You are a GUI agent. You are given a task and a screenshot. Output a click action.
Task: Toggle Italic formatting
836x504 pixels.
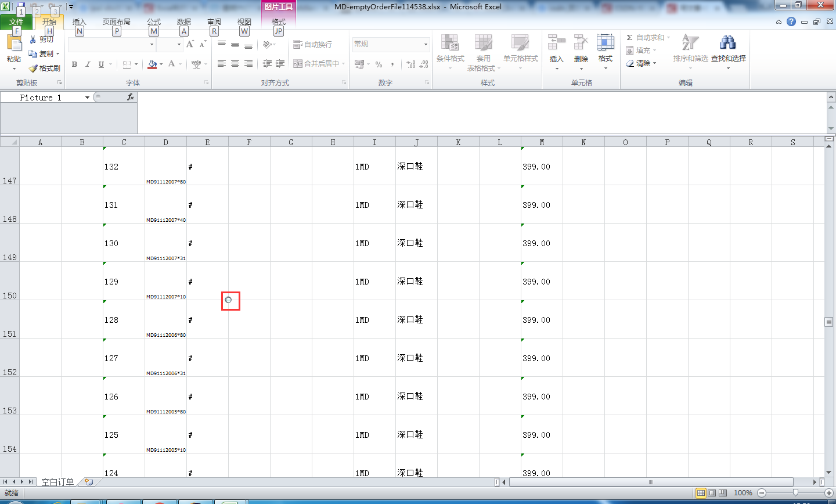(88, 64)
